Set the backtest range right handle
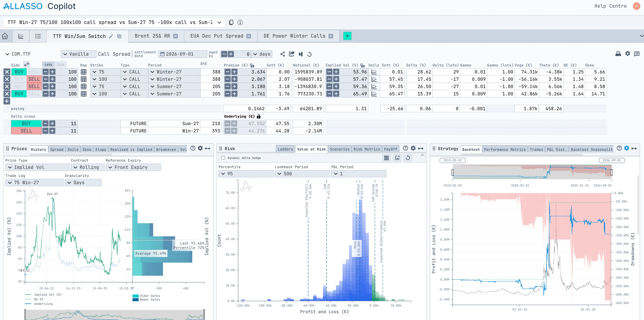644x320 pixels. [612, 172]
